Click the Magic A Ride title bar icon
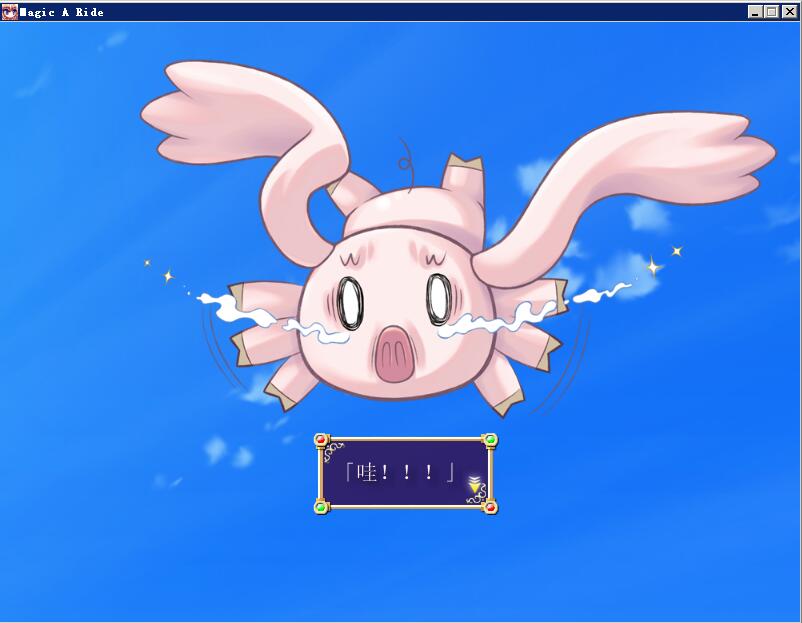The image size is (802, 623). tap(10, 12)
